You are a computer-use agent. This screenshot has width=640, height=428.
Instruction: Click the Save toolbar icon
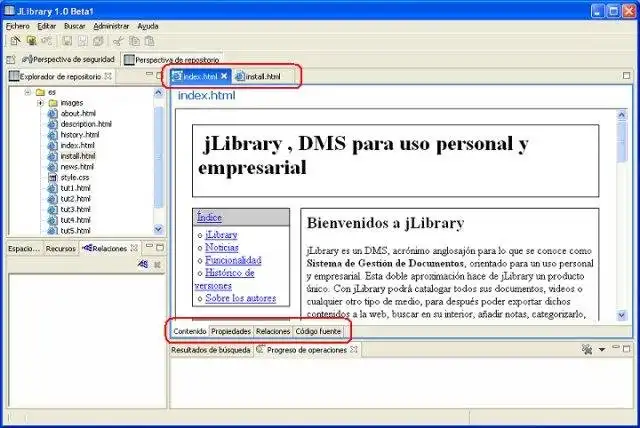point(67,41)
